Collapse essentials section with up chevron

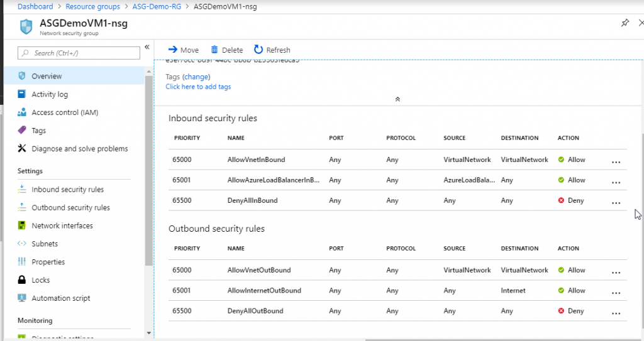click(397, 99)
